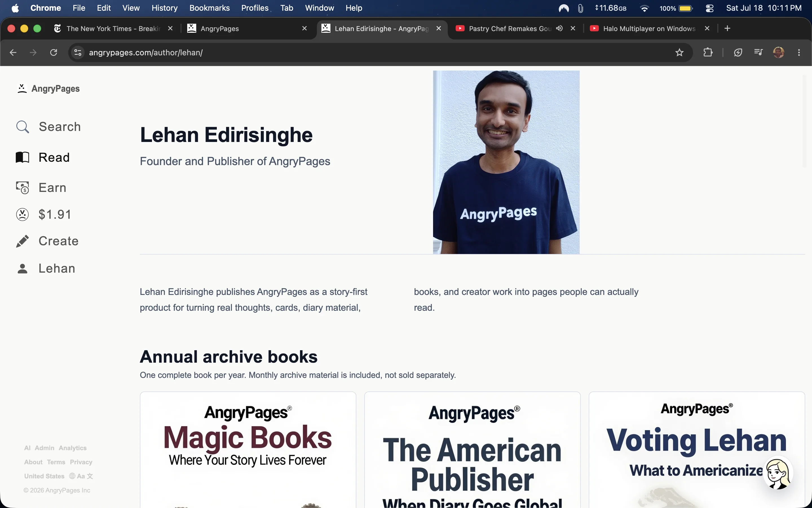Open the Chrome three-dot menu
The height and width of the screenshot is (508, 812).
pyautogui.click(x=799, y=52)
